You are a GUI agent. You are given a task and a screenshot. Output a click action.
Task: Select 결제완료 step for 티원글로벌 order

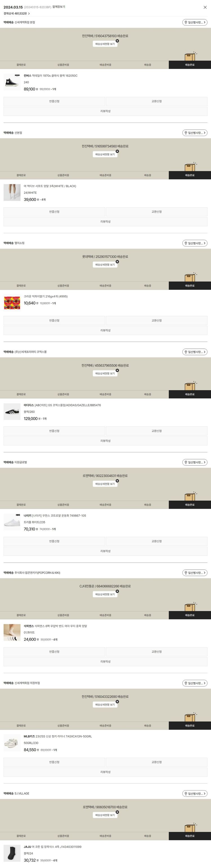(x=21, y=505)
